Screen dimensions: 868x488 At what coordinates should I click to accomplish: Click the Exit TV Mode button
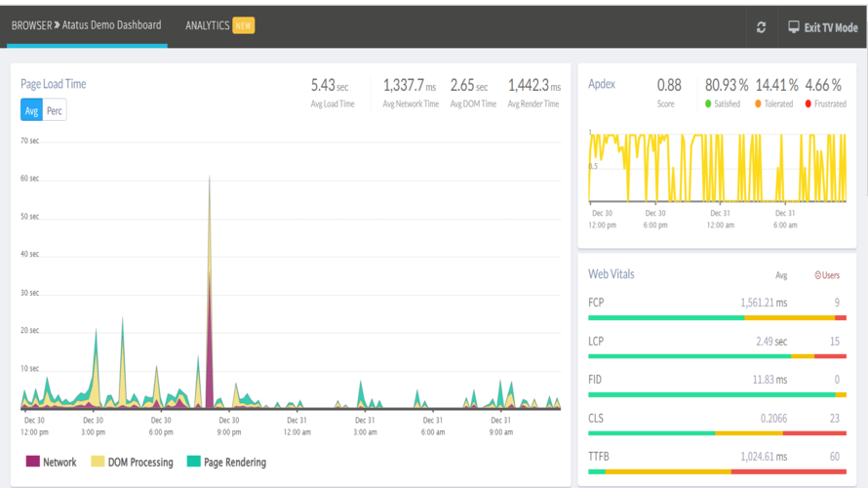[823, 27]
